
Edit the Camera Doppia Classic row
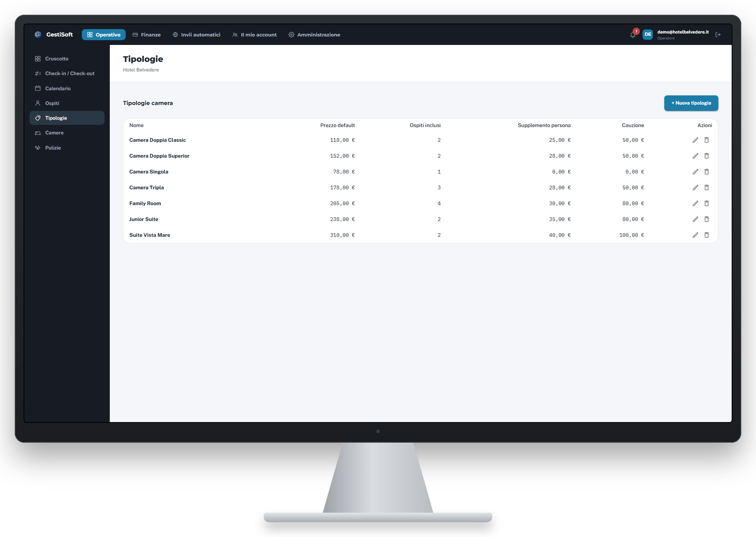click(x=695, y=140)
